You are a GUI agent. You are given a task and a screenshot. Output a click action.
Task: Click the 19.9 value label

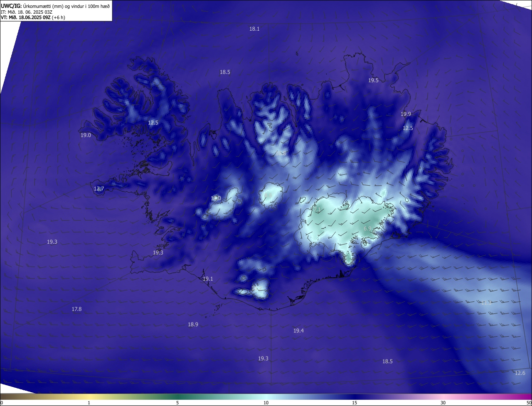click(x=406, y=114)
